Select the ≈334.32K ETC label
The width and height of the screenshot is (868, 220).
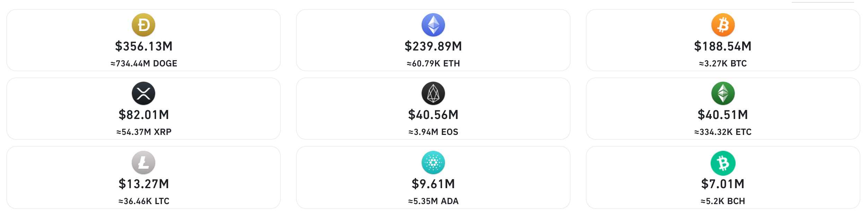click(x=723, y=132)
